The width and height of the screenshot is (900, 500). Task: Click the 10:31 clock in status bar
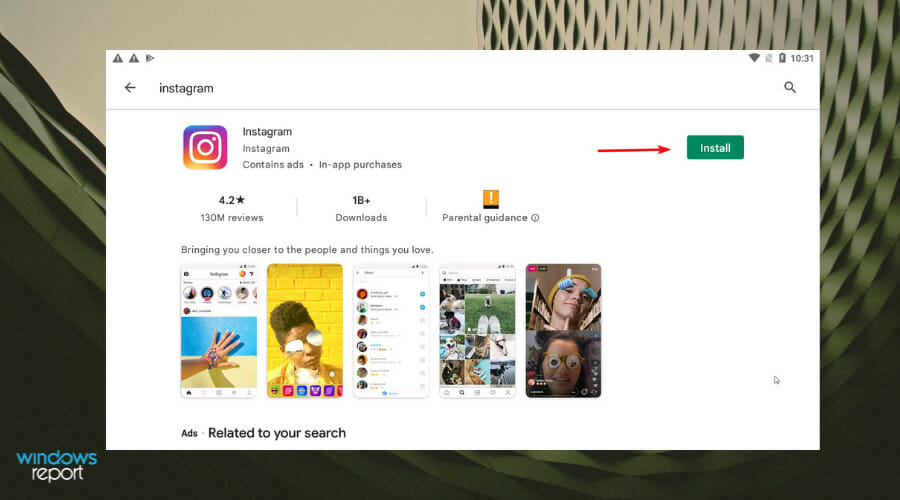pos(802,59)
